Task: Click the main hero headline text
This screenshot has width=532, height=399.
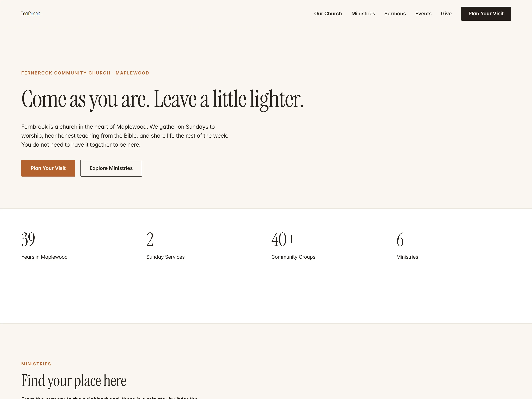Action: pos(162,99)
